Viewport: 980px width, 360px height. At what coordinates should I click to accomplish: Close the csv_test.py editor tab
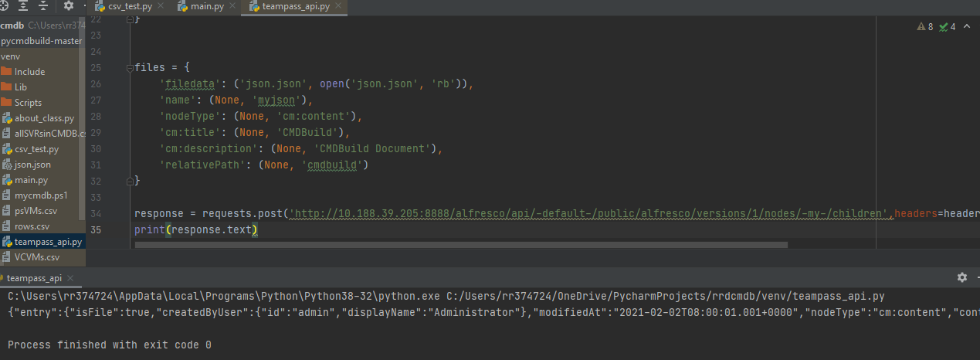point(160,7)
